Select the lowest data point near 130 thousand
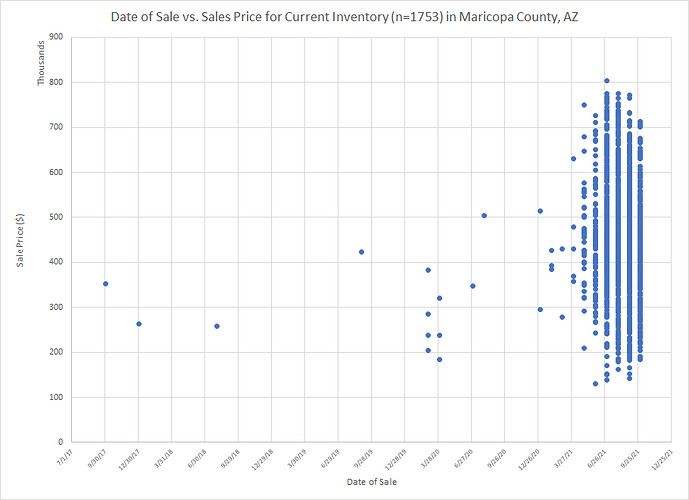The height and width of the screenshot is (500, 689). click(595, 384)
